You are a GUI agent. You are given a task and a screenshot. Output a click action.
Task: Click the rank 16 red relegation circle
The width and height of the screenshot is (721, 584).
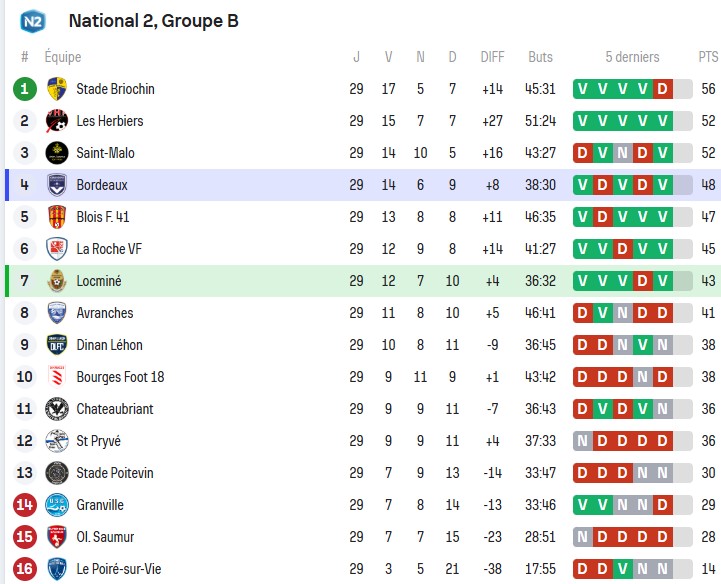[24, 569]
